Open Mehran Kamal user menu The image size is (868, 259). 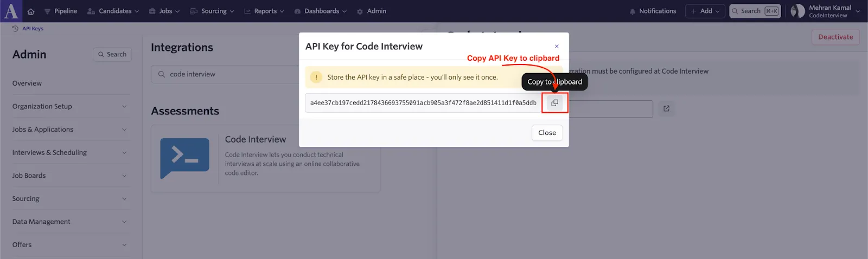coord(825,11)
